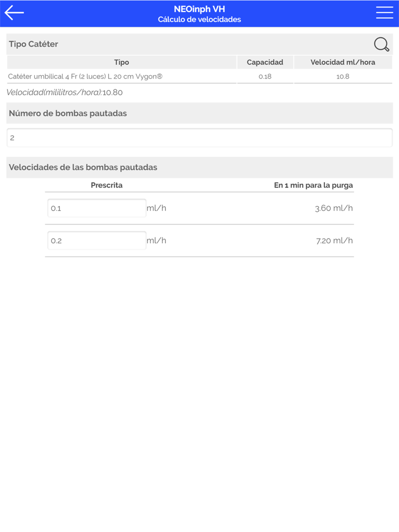Focus the number of pumps input field

click(x=199, y=138)
